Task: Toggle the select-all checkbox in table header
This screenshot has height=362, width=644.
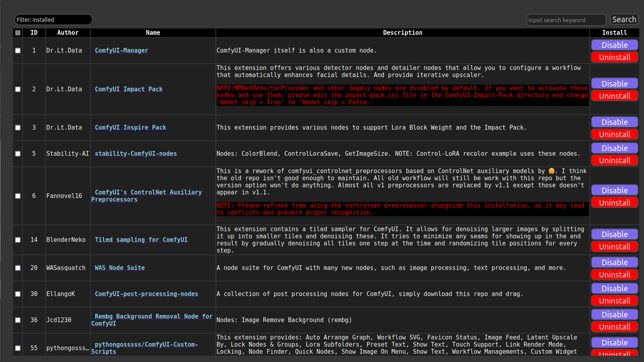Action: pos(18,33)
